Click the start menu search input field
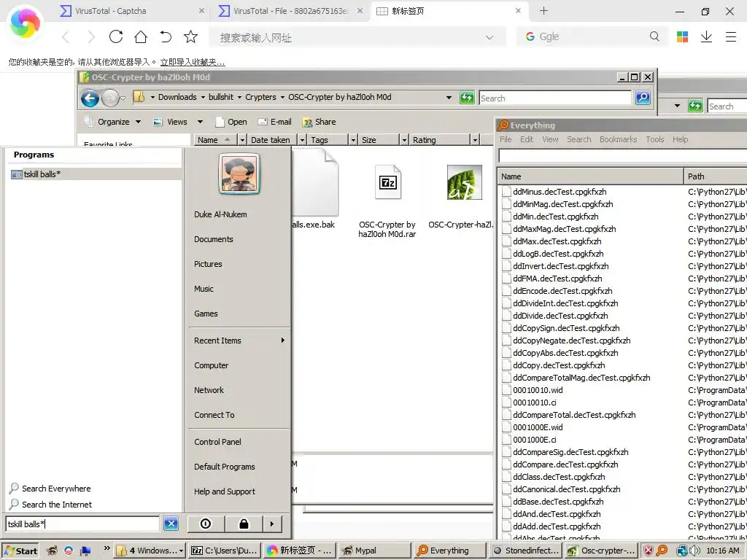Image resolution: width=747 pixels, height=560 pixels. pyautogui.click(x=82, y=524)
